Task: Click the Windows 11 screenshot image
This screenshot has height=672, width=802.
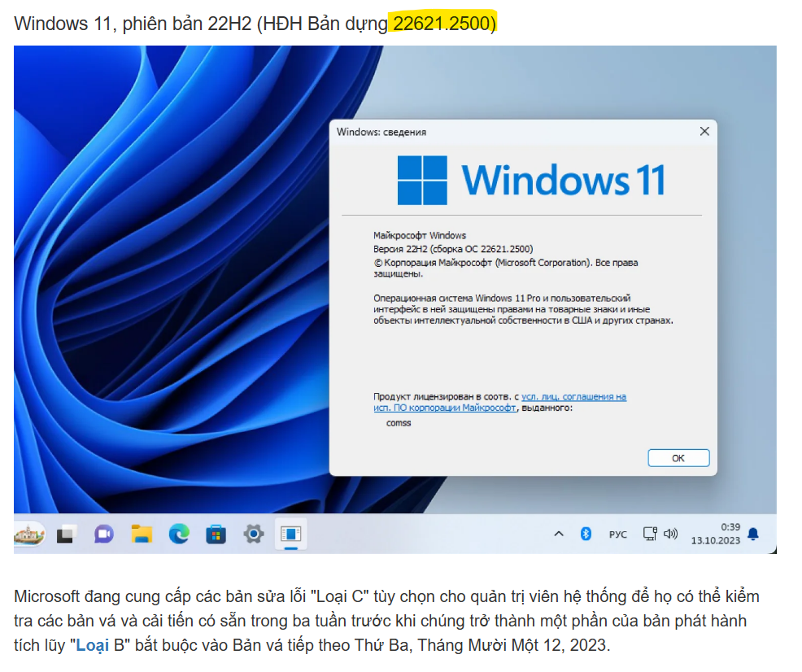Action: click(394, 299)
